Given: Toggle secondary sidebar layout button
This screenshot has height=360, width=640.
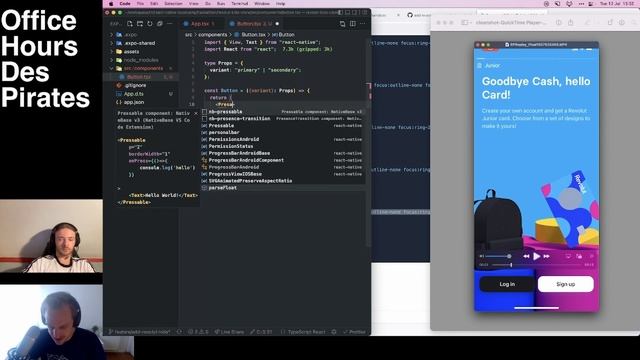Looking at the screenshot, I should point(356,13).
